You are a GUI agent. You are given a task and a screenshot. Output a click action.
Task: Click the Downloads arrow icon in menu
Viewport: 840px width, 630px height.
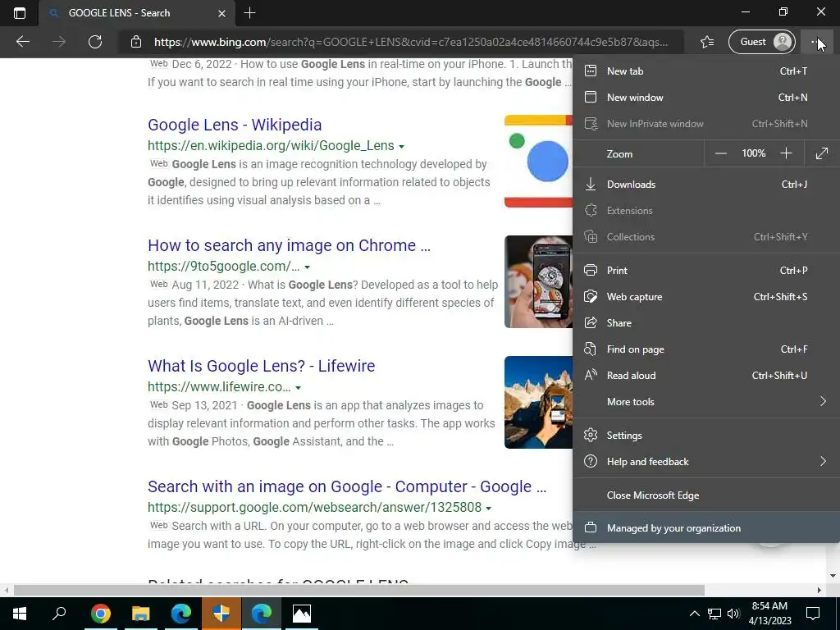[591, 185]
